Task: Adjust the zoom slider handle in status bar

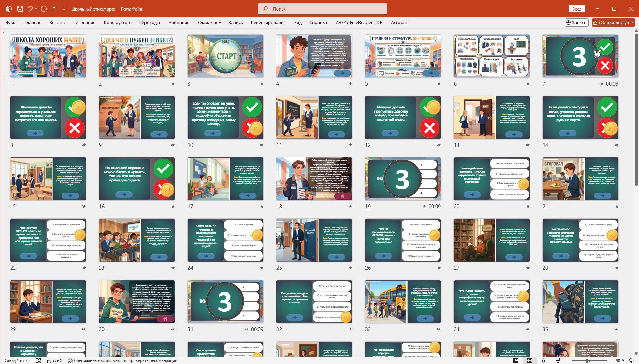Action: (587, 360)
